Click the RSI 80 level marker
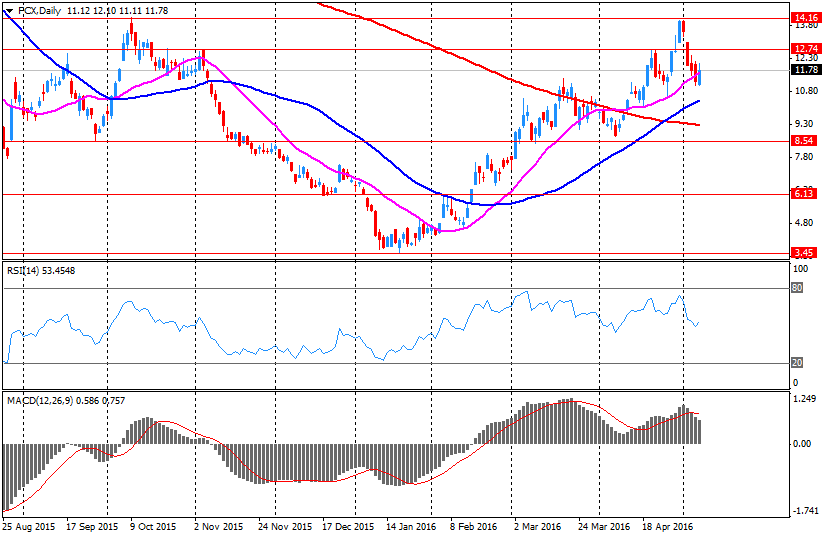Screen dimensions: 829x535 pos(798,288)
